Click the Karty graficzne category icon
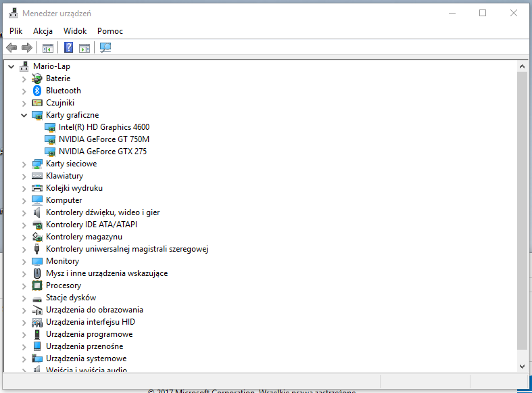532x393 pixels. tap(37, 116)
